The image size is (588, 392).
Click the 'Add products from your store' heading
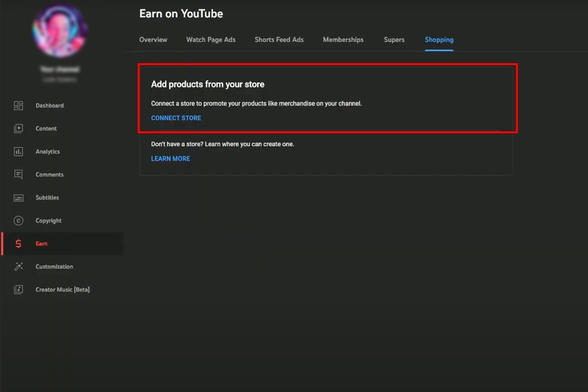(208, 84)
